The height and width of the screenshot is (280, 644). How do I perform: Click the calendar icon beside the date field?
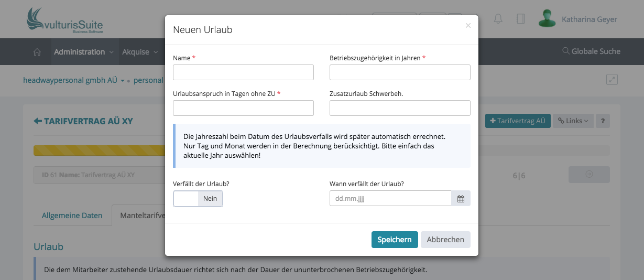tap(461, 199)
